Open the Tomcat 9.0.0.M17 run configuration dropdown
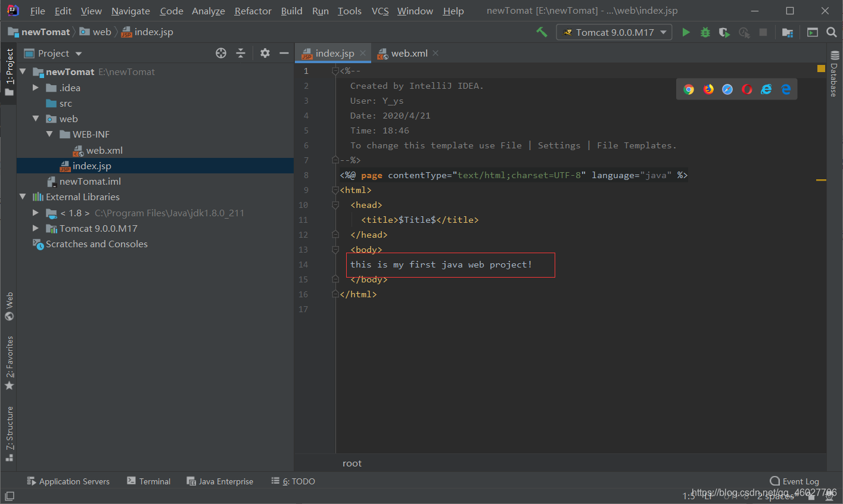Image resolution: width=843 pixels, height=504 pixels. point(614,32)
